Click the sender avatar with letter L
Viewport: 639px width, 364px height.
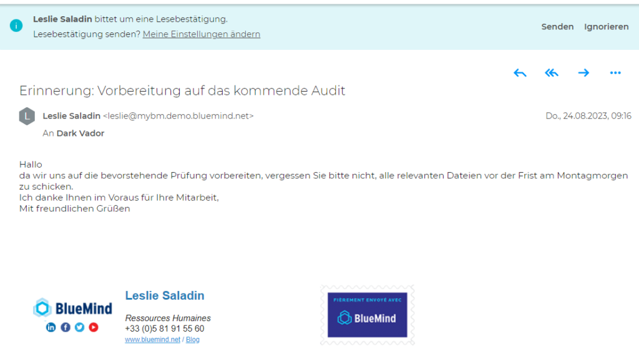coord(27,116)
